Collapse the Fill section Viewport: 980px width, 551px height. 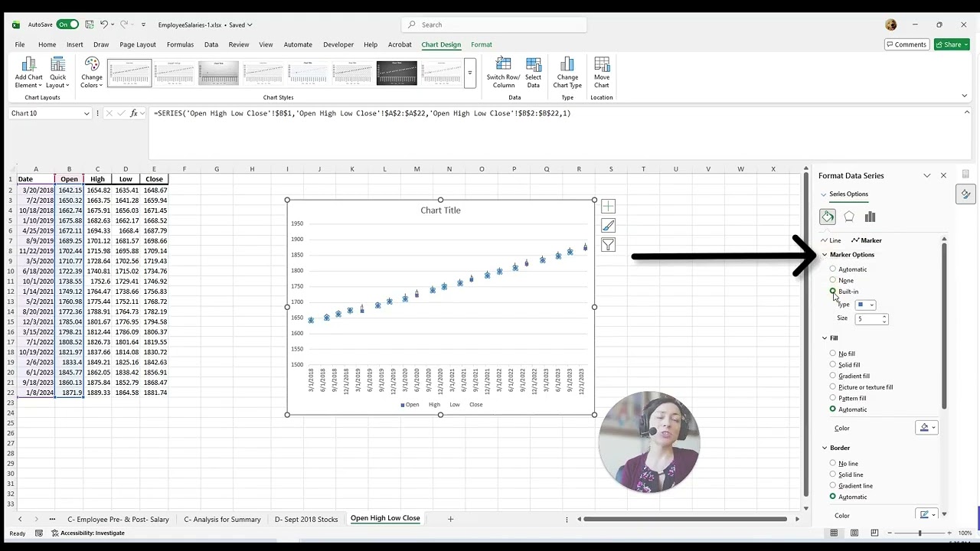[x=825, y=338]
